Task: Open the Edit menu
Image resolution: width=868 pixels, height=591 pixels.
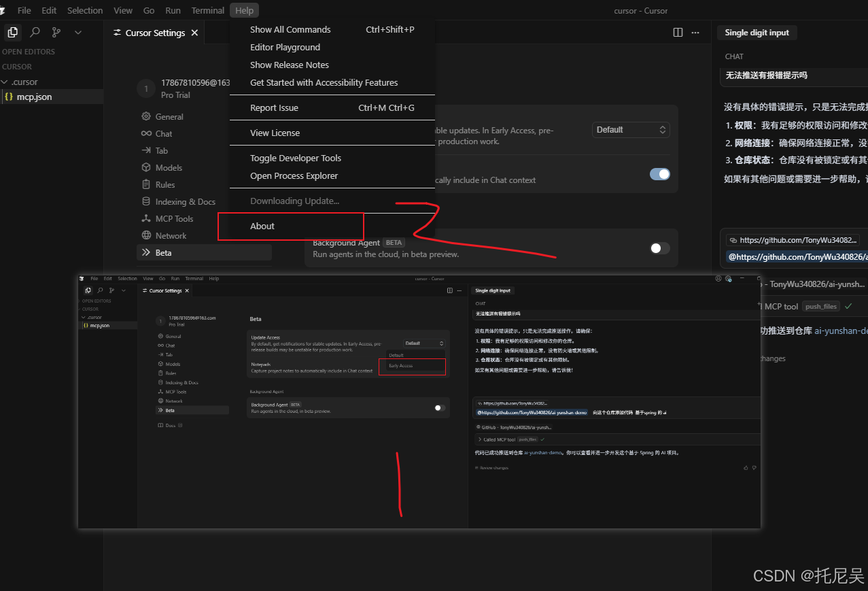Action: [49, 10]
